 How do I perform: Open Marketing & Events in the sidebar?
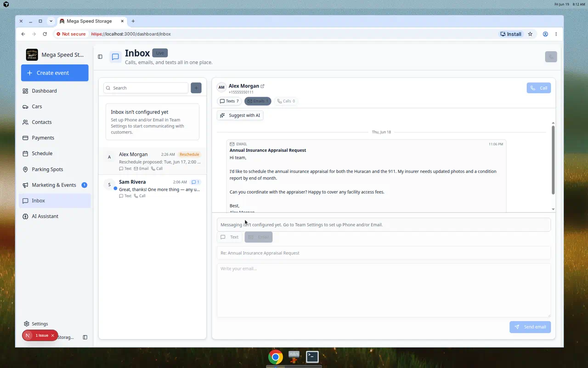click(x=55, y=185)
